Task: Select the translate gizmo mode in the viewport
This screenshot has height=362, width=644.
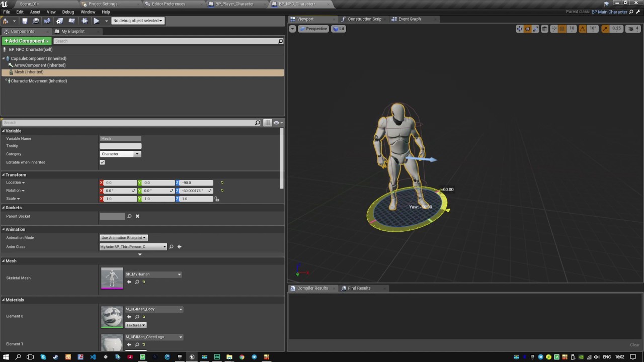Action: (520, 29)
